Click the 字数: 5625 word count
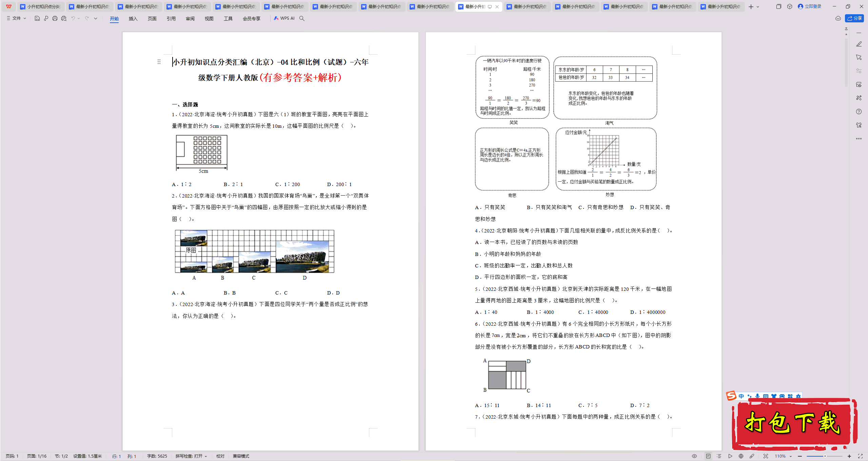868x461 pixels. [x=157, y=456]
